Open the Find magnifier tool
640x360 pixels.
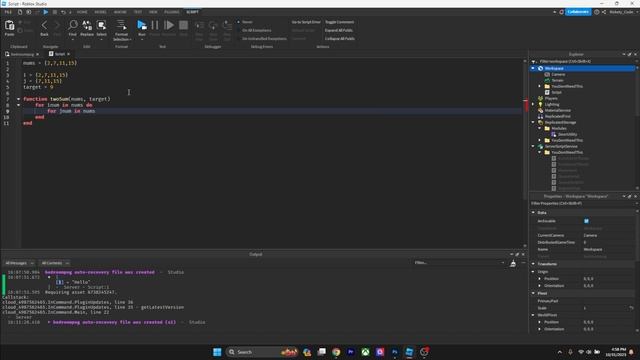point(73,25)
